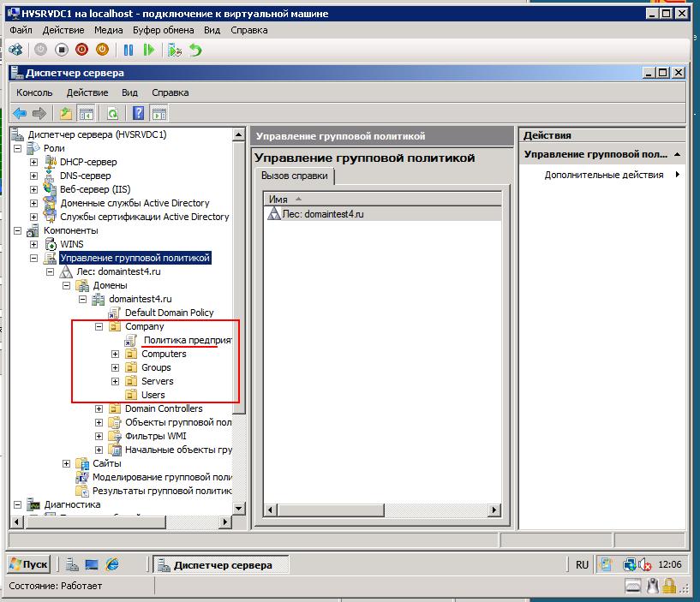Click Server Manager quick launch icon

coord(72,565)
